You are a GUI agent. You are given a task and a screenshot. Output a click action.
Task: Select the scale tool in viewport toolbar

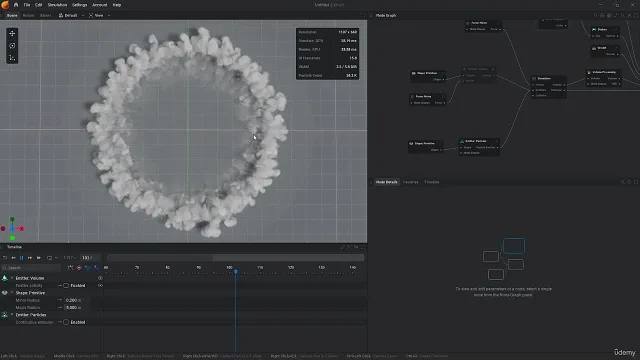tap(12, 58)
